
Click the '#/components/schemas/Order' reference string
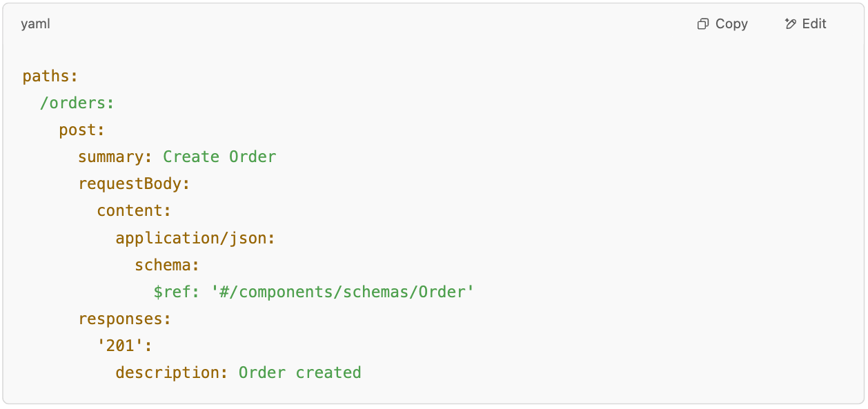343,292
